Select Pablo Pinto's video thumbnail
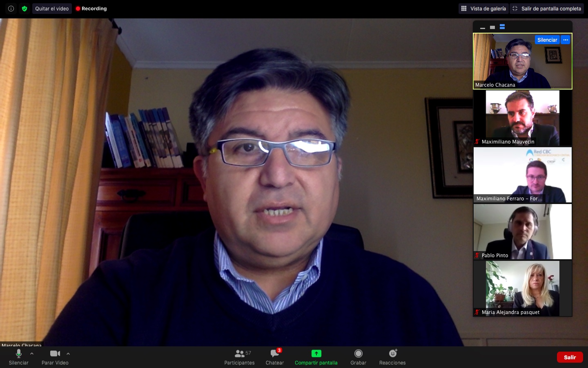The width and height of the screenshot is (588, 368). pyautogui.click(x=523, y=231)
